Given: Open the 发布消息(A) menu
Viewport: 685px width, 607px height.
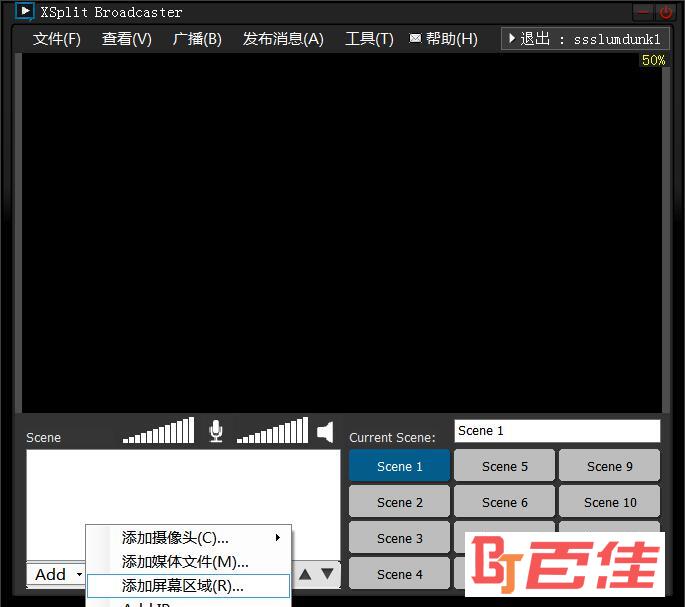Looking at the screenshot, I should 283,39.
